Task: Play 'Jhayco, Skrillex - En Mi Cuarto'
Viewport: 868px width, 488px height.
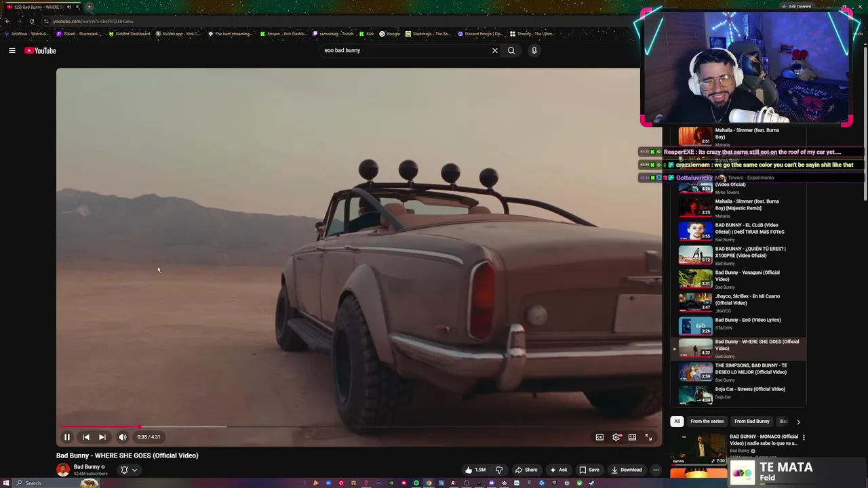Action: point(738,303)
